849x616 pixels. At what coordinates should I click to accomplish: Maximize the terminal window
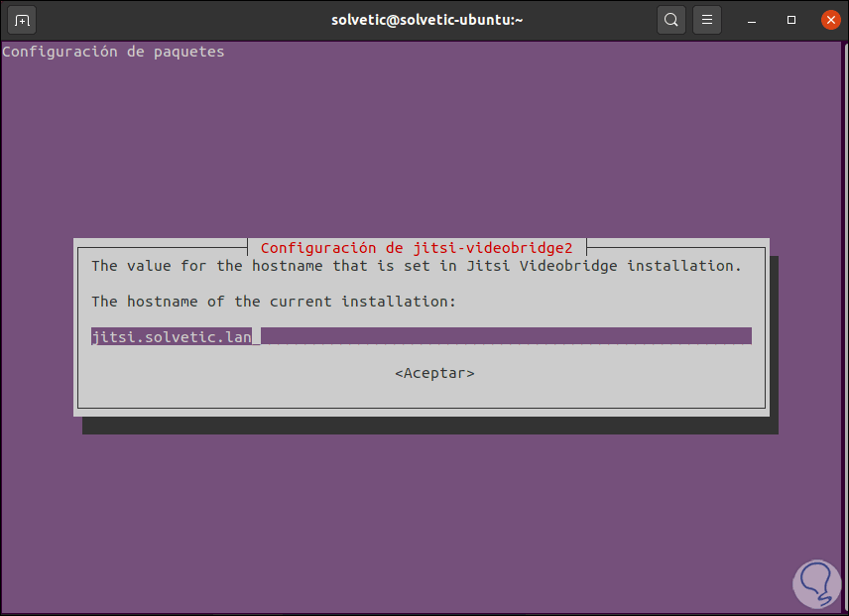point(791,20)
